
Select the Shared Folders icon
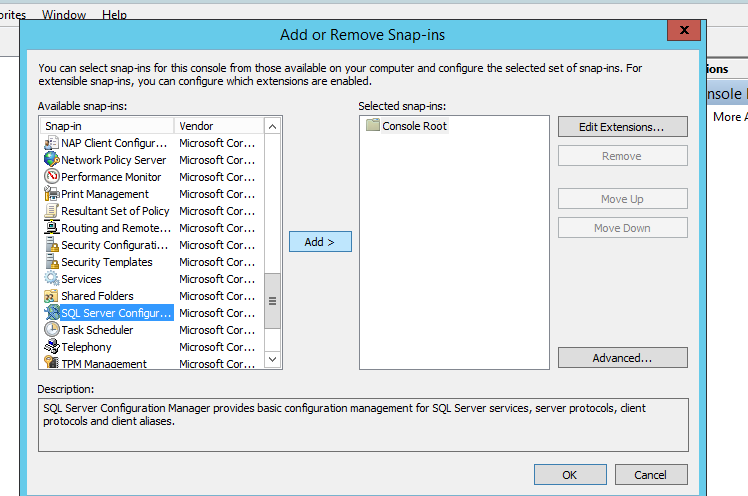click(x=52, y=296)
